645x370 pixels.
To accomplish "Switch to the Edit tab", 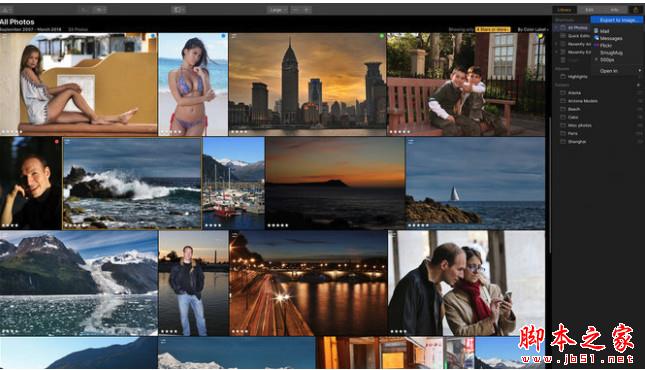I will pyautogui.click(x=589, y=10).
